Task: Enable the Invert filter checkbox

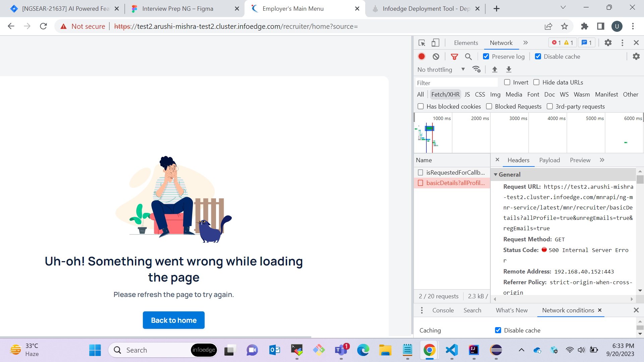Action: 507,82
